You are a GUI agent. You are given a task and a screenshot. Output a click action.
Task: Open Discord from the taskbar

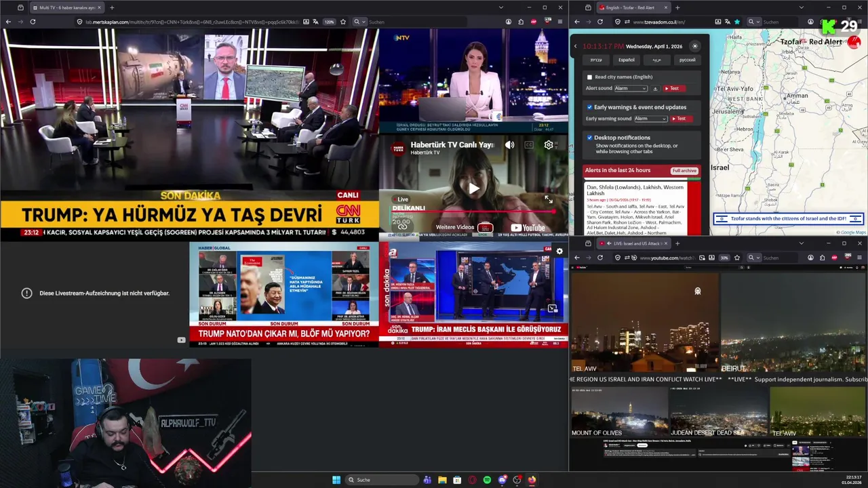(x=502, y=480)
